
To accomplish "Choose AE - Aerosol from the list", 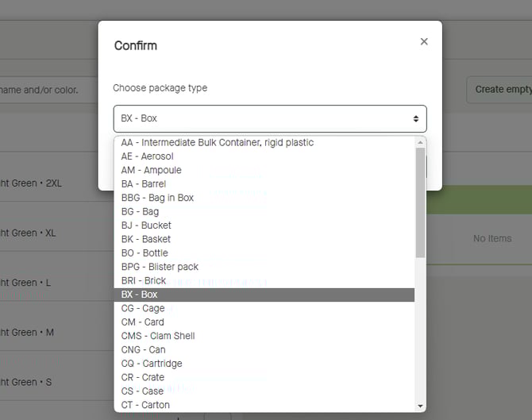I will pyautogui.click(x=147, y=156).
